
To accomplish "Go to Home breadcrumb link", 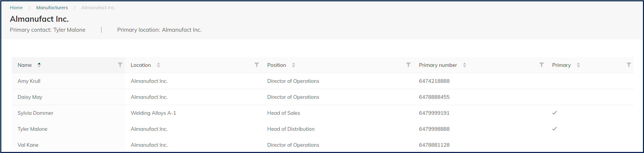I will pyautogui.click(x=16, y=8).
